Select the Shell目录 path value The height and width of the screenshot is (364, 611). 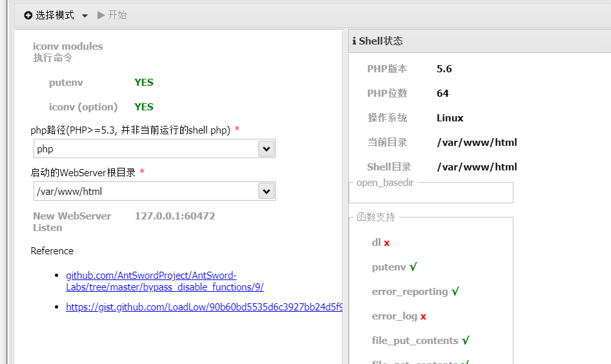point(477,167)
